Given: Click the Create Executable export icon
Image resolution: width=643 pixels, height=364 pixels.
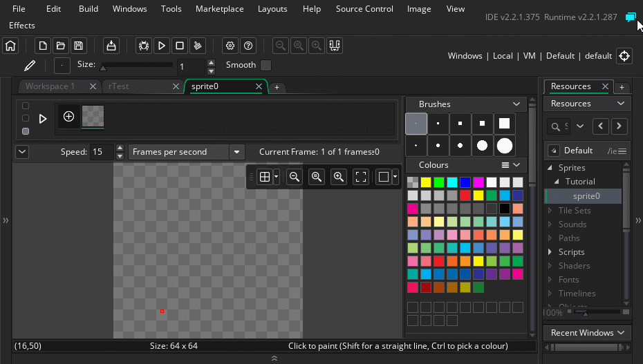Looking at the screenshot, I should pyautogui.click(x=111, y=46).
